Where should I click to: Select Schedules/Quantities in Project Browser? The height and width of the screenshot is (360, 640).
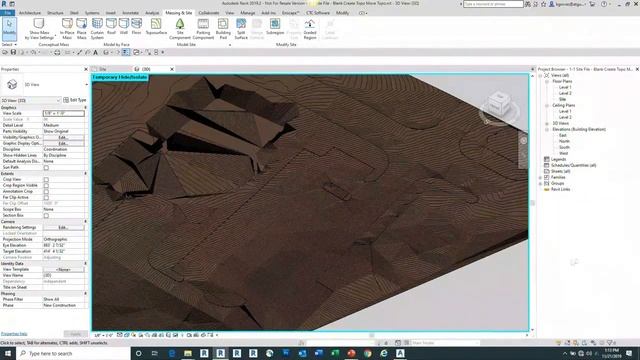point(573,165)
